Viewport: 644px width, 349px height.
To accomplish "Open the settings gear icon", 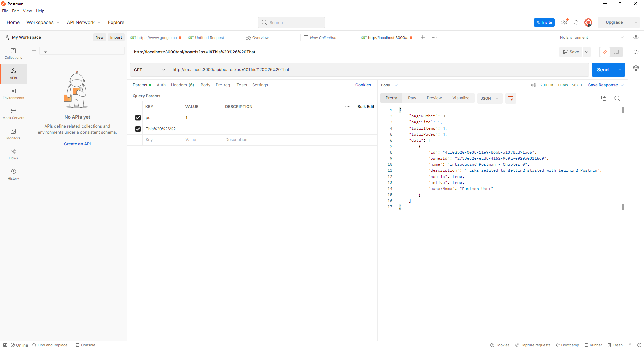I will pos(564,22).
